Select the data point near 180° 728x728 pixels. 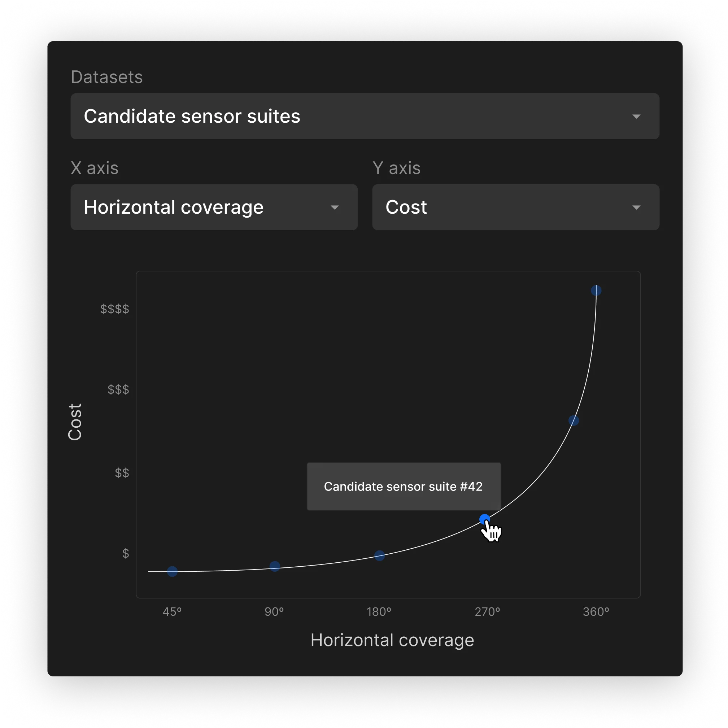point(379,556)
